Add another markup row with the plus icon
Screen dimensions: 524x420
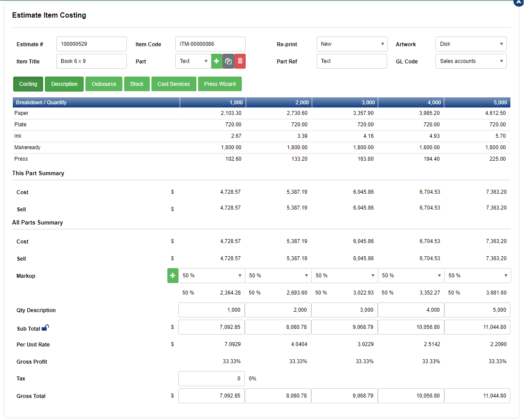172,276
